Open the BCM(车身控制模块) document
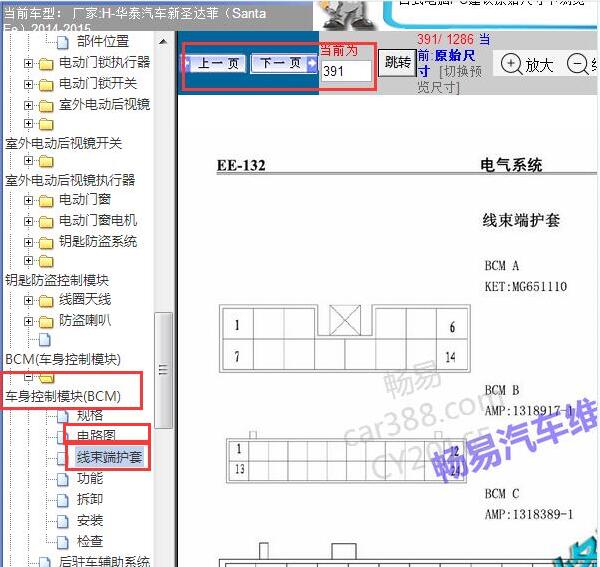Screen dimensions: 600x567 point(63,360)
